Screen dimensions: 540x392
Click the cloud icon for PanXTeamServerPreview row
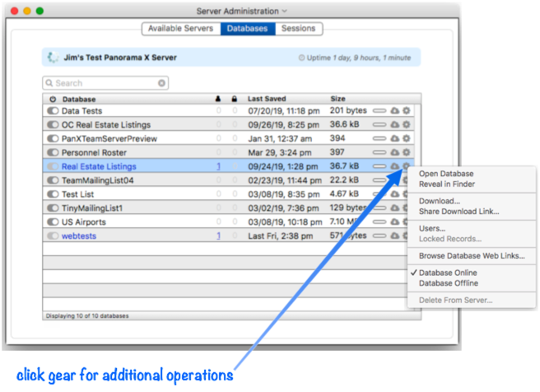point(393,138)
